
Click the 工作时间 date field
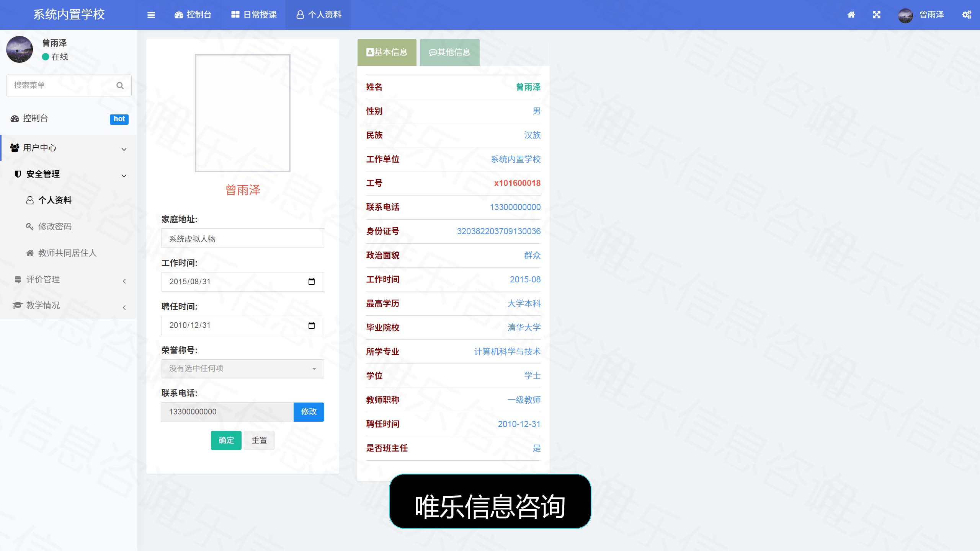pos(243,282)
